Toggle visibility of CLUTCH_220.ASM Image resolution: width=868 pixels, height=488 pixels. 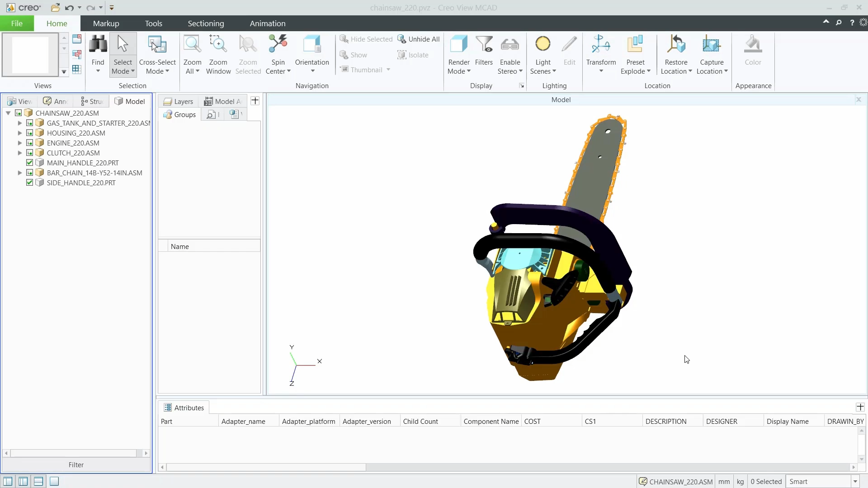point(29,153)
